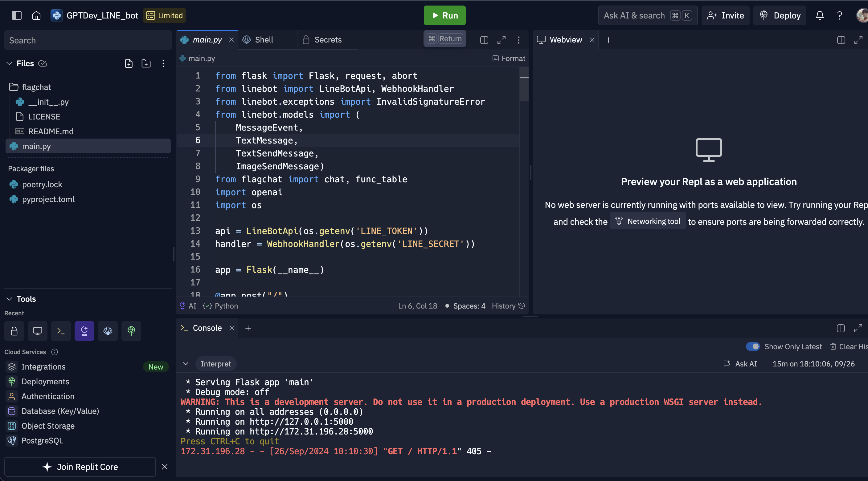Collapse the Tools section
Screen dimensions: 868x481
tap(10, 299)
